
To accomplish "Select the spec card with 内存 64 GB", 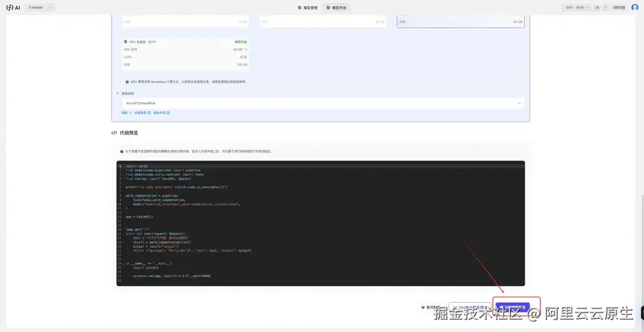I will coord(460,21).
